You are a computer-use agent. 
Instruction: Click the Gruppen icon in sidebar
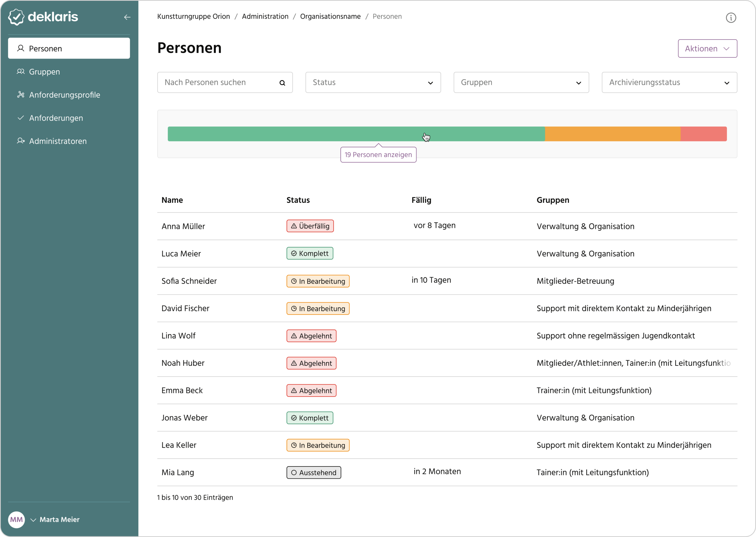click(21, 71)
